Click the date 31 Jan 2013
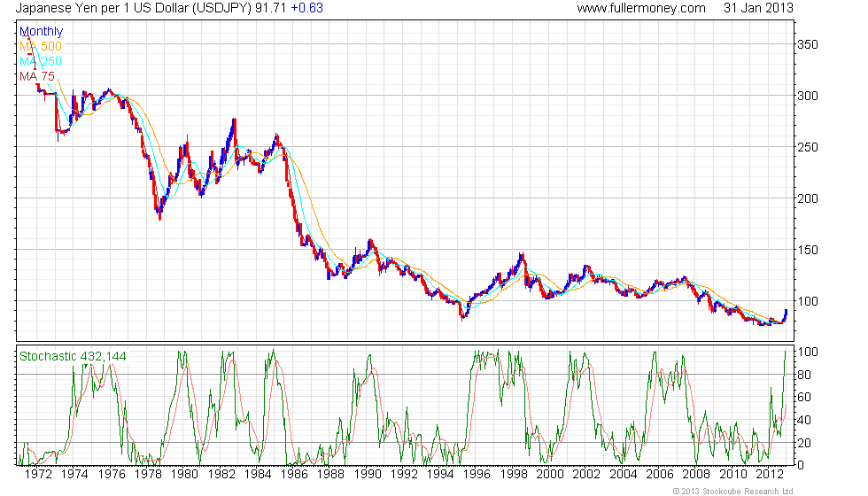868x496 pixels. coord(758,8)
